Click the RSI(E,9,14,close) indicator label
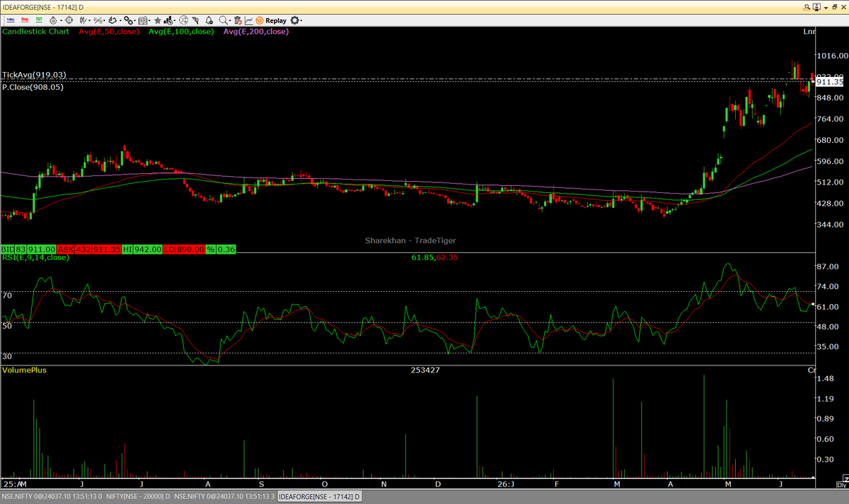 (35, 257)
